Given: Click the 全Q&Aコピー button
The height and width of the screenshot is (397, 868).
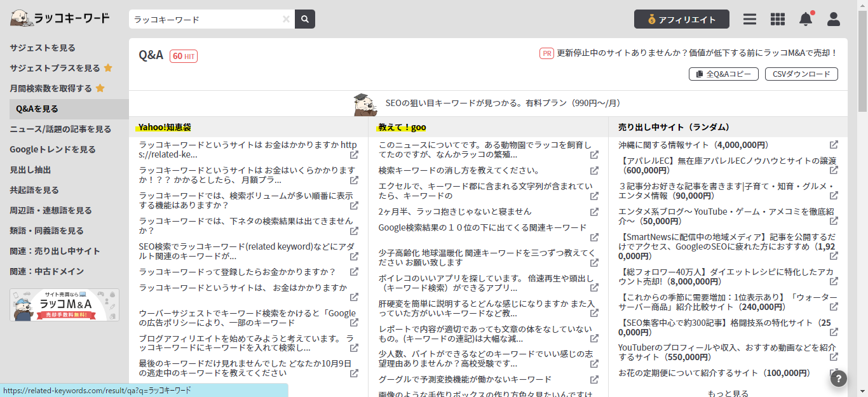Looking at the screenshot, I should point(724,74).
